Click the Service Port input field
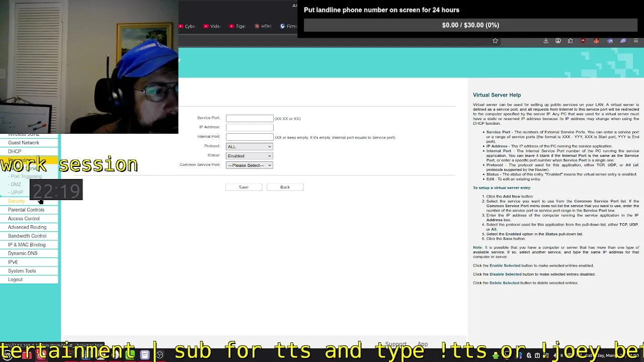Image resolution: width=644 pixels, height=362 pixels. 250,118
